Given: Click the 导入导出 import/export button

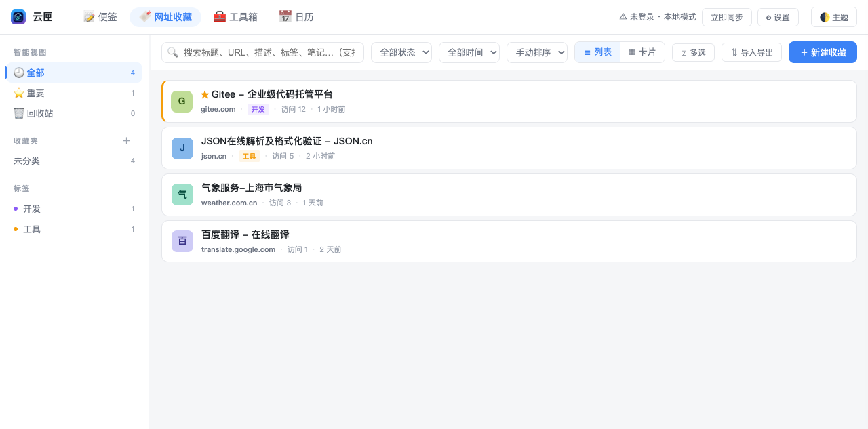Looking at the screenshot, I should [751, 52].
